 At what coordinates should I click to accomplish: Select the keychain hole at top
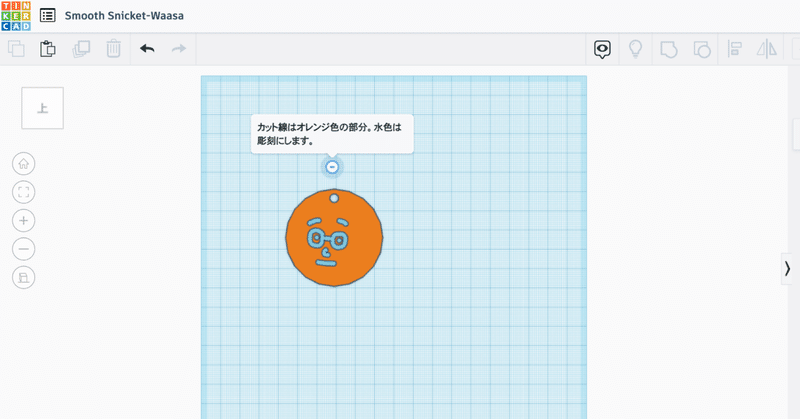point(334,198)
